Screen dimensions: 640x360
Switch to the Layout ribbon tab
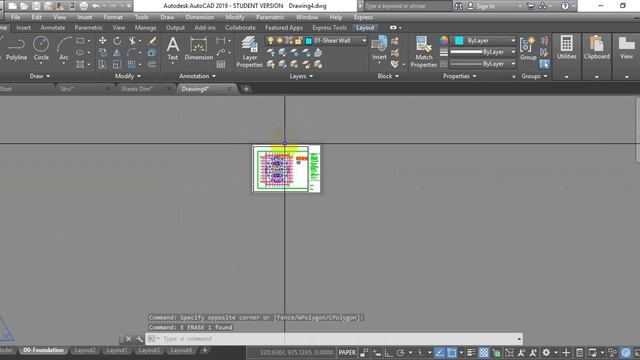click(x=365, y=28)
